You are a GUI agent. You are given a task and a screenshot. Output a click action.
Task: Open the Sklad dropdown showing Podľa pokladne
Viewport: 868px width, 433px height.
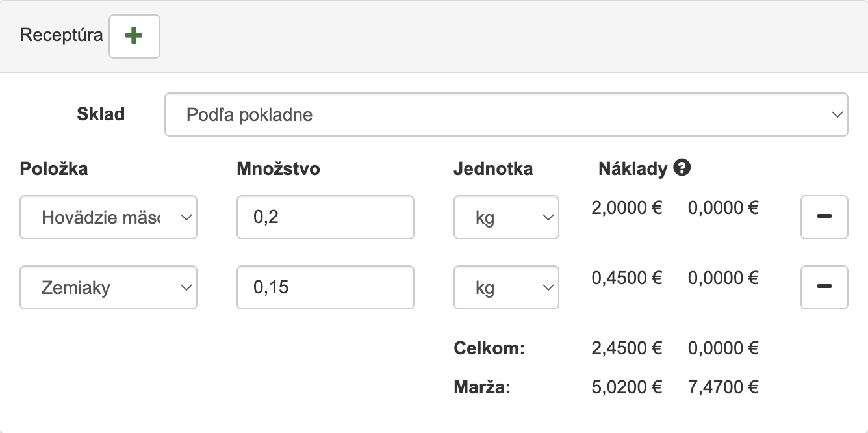[506, 115]
